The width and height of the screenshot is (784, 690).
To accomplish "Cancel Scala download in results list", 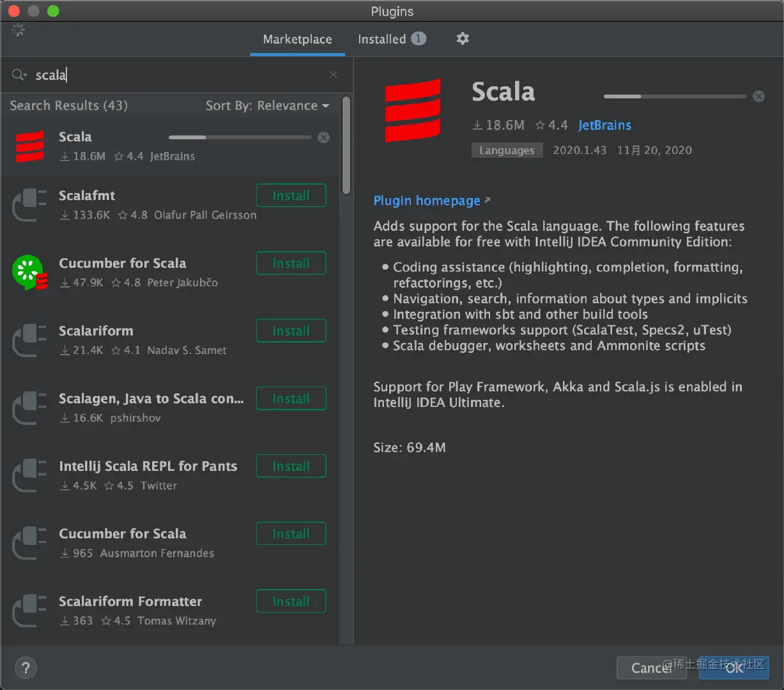I will [324, 137].
